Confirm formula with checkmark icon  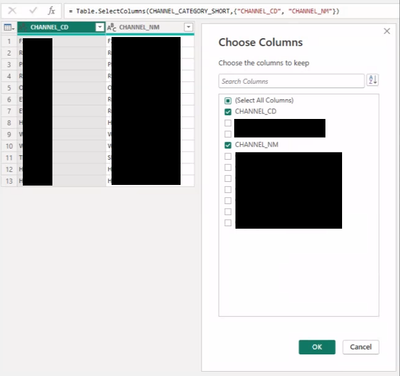(33, 11)
